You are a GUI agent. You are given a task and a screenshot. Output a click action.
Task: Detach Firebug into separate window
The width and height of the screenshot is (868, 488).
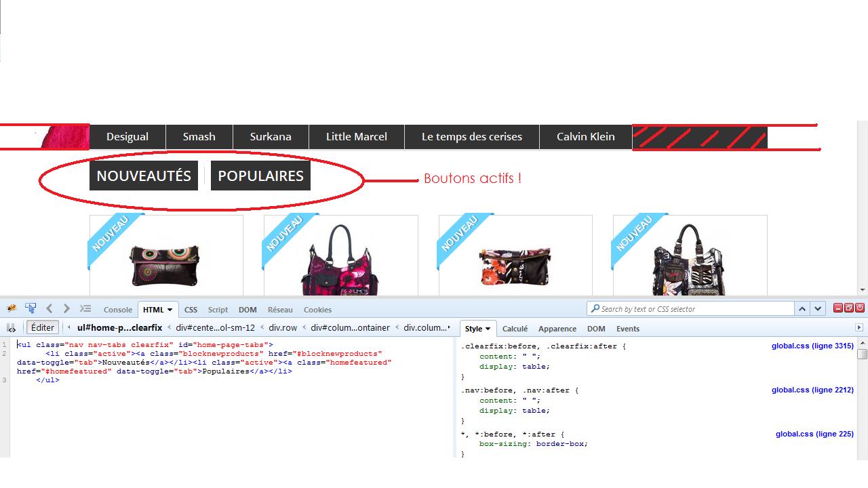click(x=849, y=308)
